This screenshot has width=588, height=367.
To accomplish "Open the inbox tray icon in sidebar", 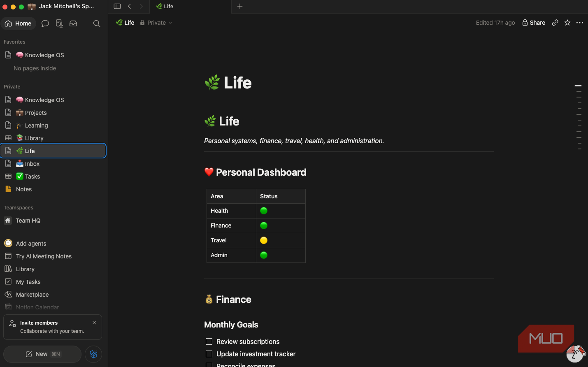I will click(x=73, y=23).
